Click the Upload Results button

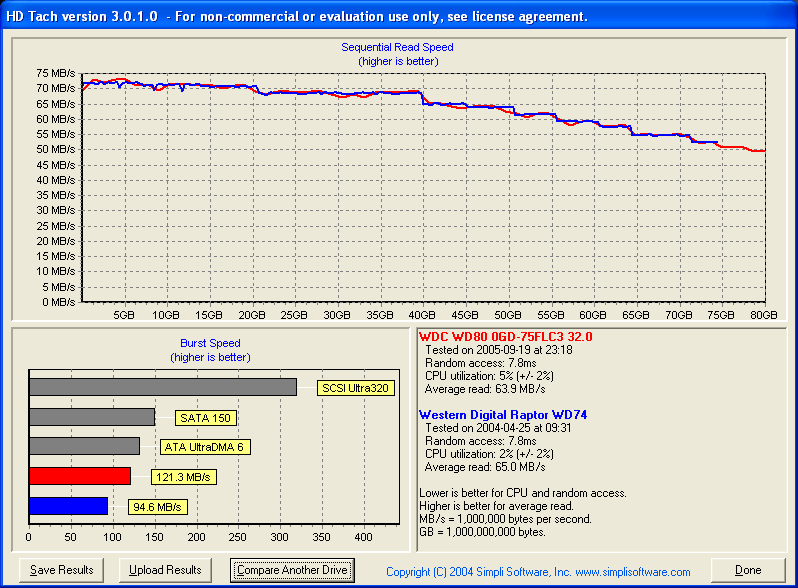165,570
